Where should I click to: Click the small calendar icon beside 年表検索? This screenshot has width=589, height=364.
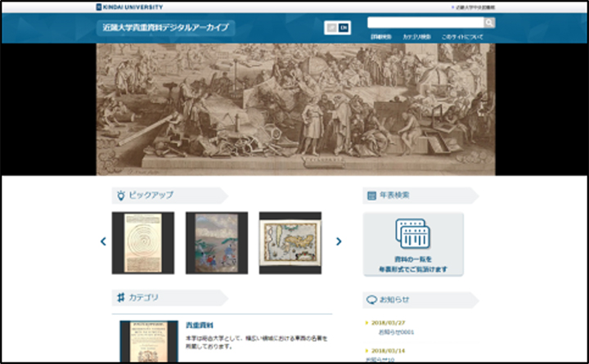click(x=371, y=195)
